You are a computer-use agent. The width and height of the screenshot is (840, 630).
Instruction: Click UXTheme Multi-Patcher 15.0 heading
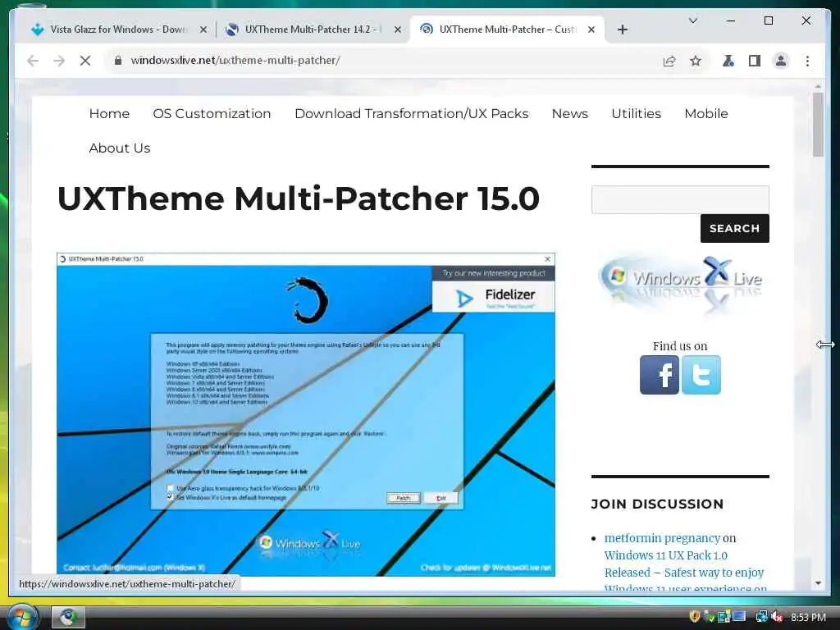[298, 199]
